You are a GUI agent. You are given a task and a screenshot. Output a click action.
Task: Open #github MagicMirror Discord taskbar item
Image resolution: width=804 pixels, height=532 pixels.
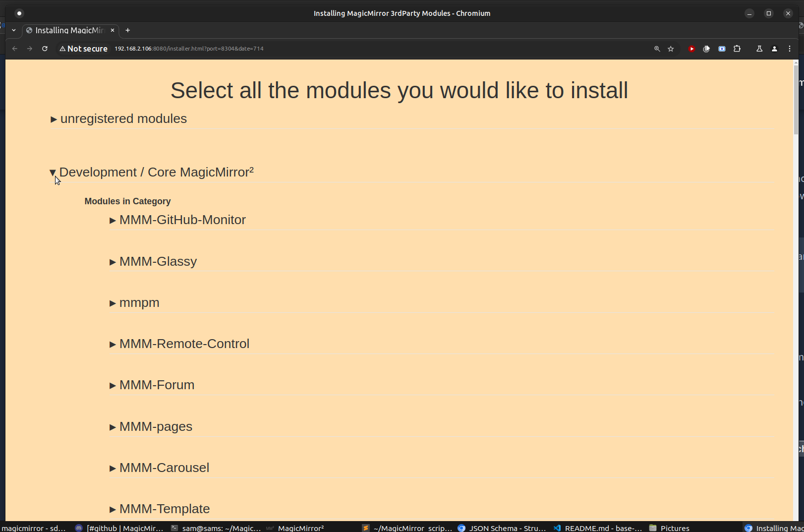point(119,528)
